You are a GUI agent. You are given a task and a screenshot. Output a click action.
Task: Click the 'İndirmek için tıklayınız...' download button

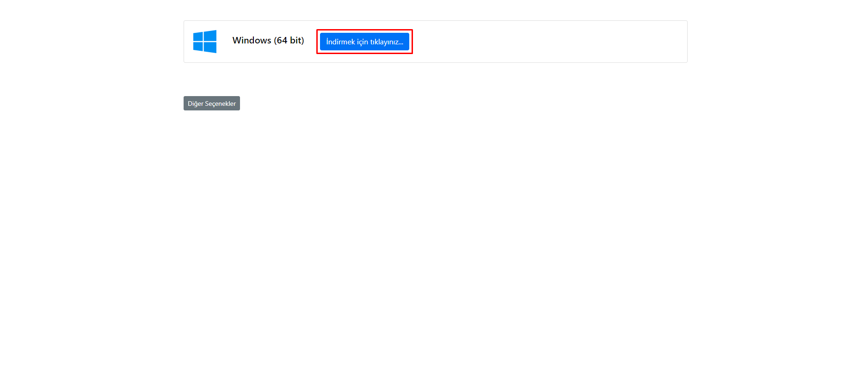(x=364, y=42)
